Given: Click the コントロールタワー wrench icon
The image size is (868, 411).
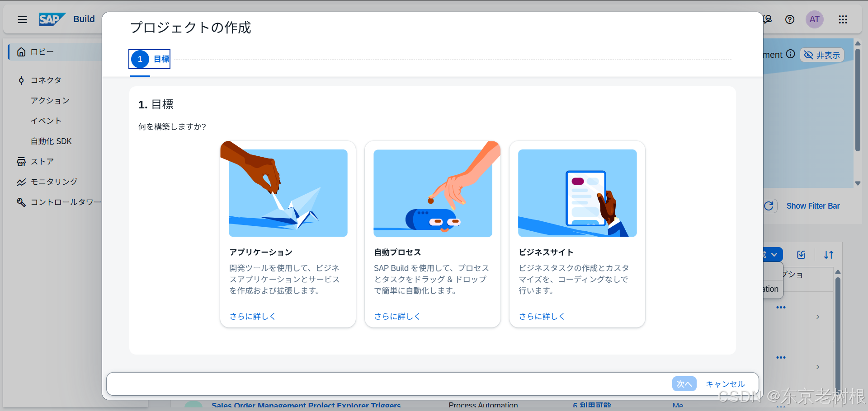Looking at the screenshot, I should coord(21,202).
